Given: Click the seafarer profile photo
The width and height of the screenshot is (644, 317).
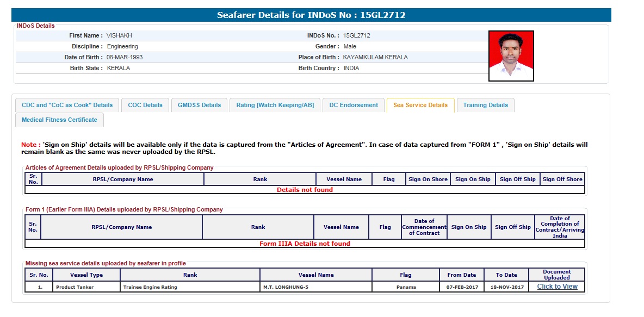Looking at the screenshot, I should pos(511,56).
